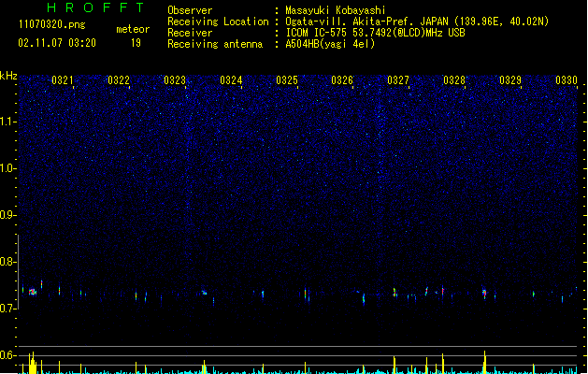588x374 pixels.
Task: Click the A504HB(yagi 4el) antenna text
Action: [330, 44]
